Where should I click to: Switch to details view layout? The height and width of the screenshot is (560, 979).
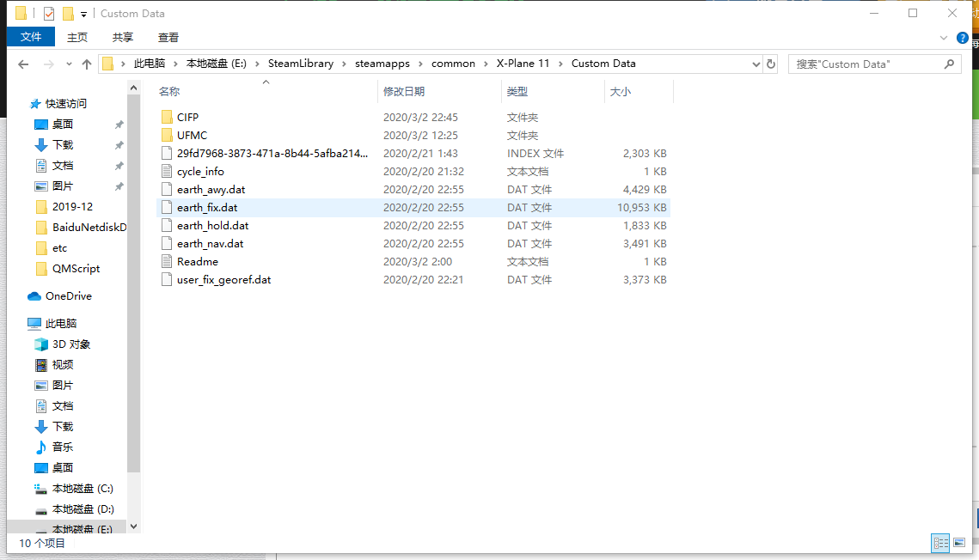[x=940, y=543]
